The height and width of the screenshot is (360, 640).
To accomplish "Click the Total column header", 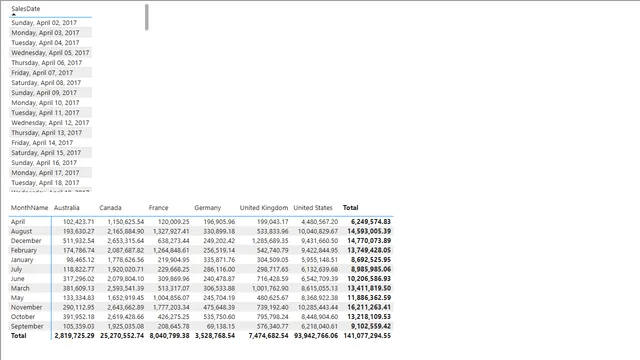I will (350, 208).
